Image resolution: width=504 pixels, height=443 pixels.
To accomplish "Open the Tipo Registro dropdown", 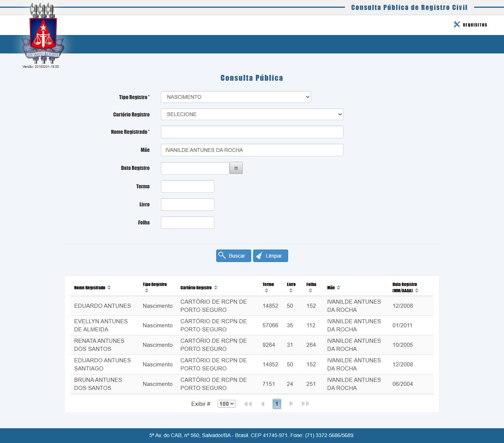I will 236,97.
